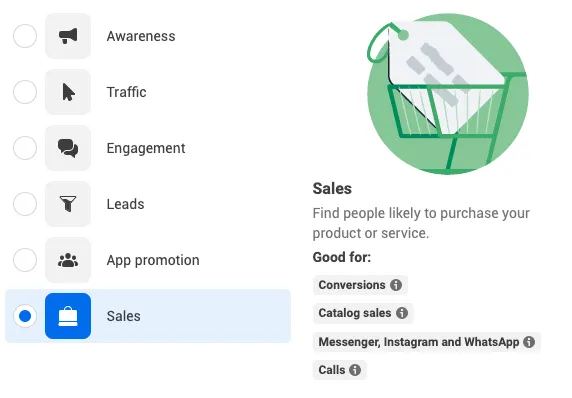Select the Awareness radio button
This screenshot has height=398, width=572.
point(25,36)
